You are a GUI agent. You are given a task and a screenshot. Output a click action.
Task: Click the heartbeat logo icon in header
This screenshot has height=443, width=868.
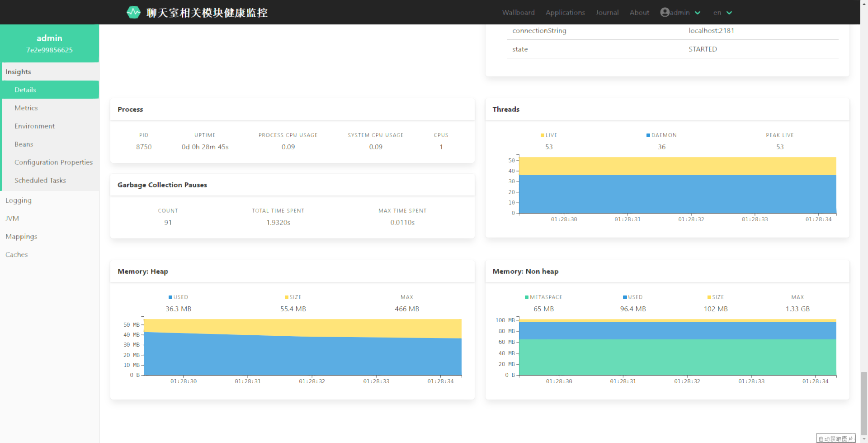point(133,12)
